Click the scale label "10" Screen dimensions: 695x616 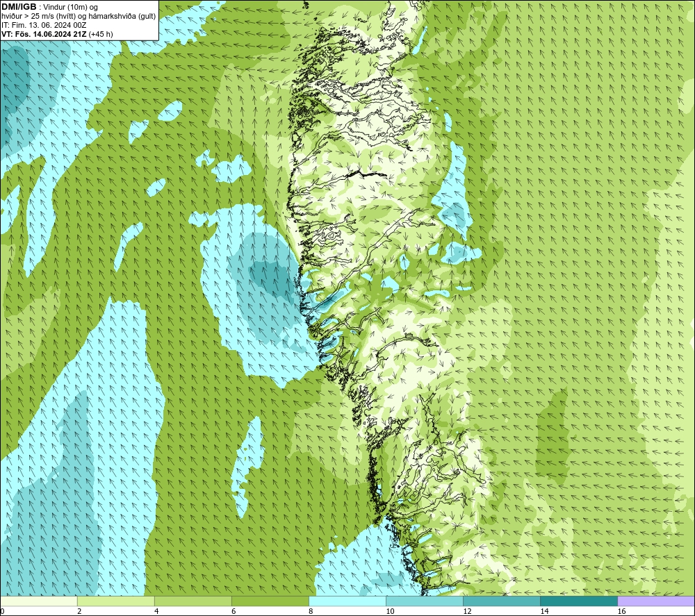[x=390, y=611]
